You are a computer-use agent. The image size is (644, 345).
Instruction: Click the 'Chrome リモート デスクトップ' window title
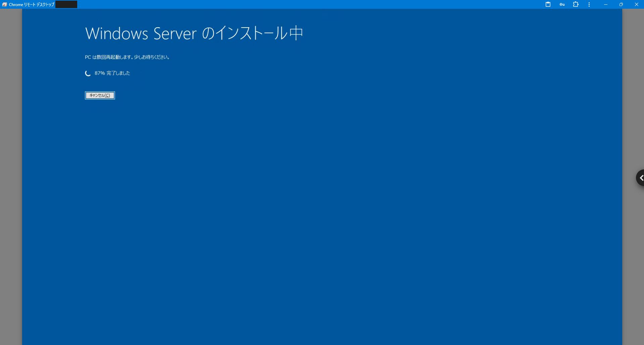coord(32,4)
